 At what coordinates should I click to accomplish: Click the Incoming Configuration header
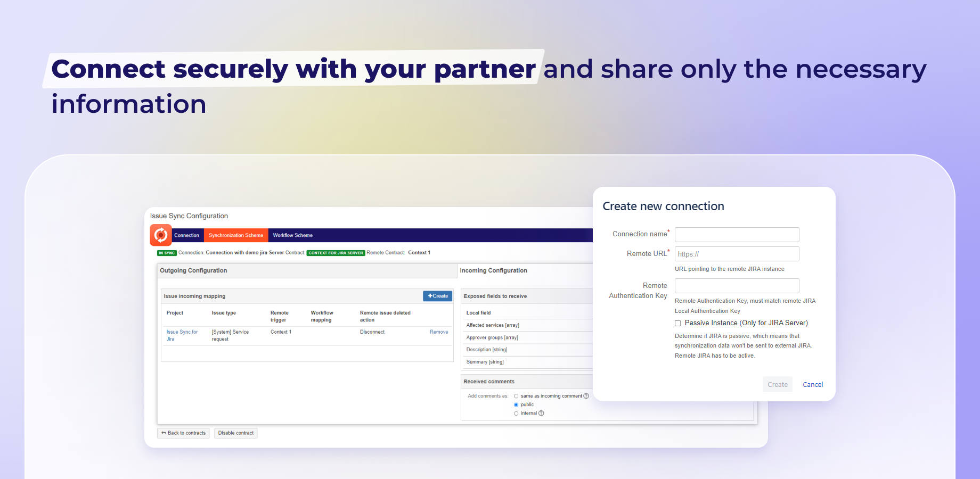[493, 270]
